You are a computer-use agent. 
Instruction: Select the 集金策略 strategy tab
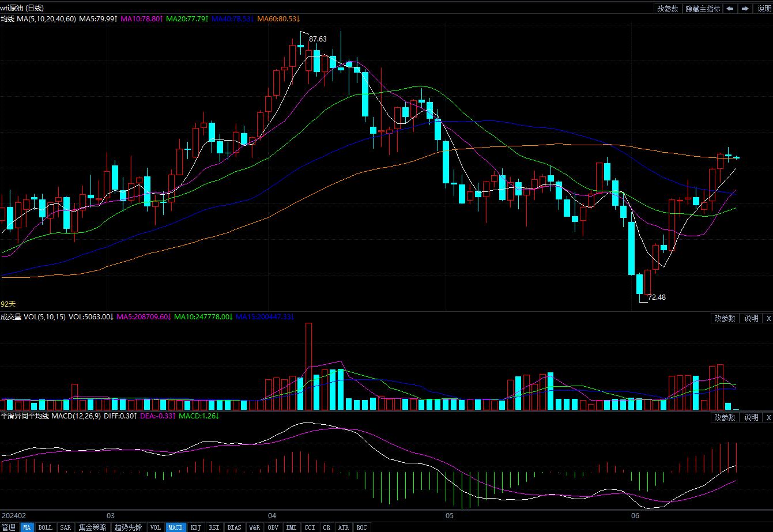click(92, 527)
